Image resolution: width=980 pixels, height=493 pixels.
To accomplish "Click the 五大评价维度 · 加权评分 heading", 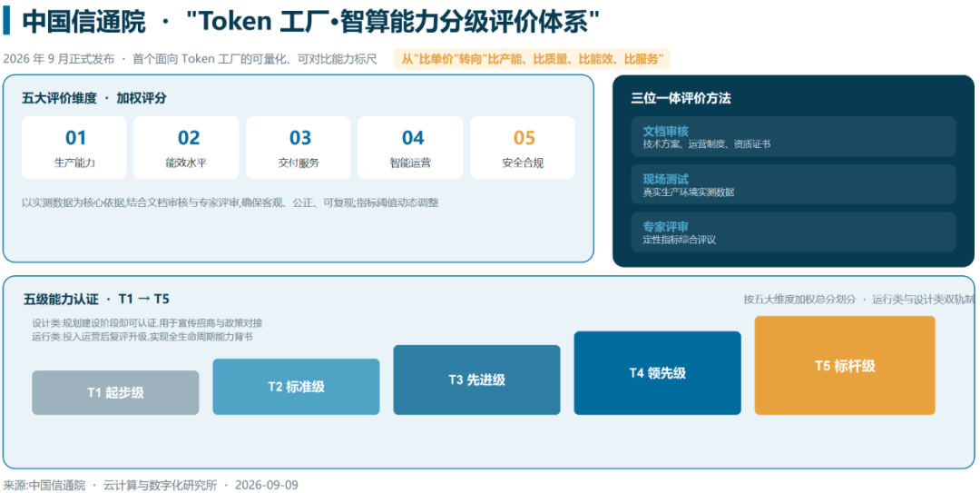I will pyautogui.click(x=94, y=98).
